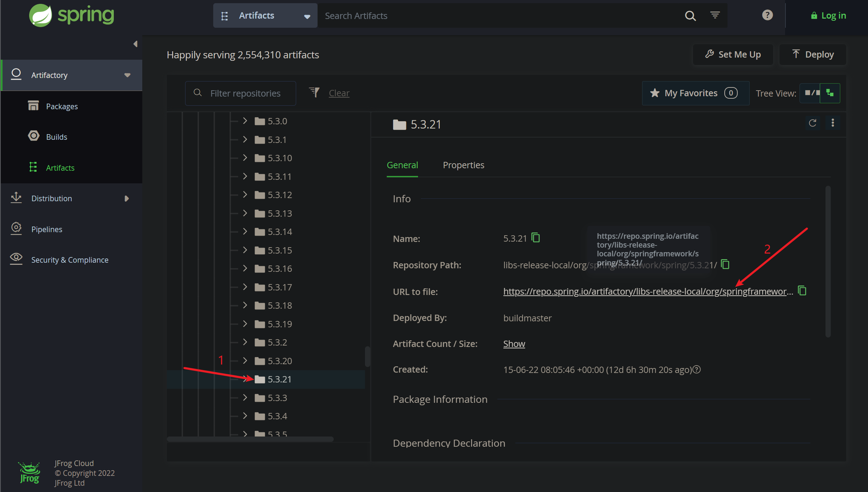Copy the URL to file
Image resolution: width=868 pixels, height=492 pixels.
coord(802,291)
